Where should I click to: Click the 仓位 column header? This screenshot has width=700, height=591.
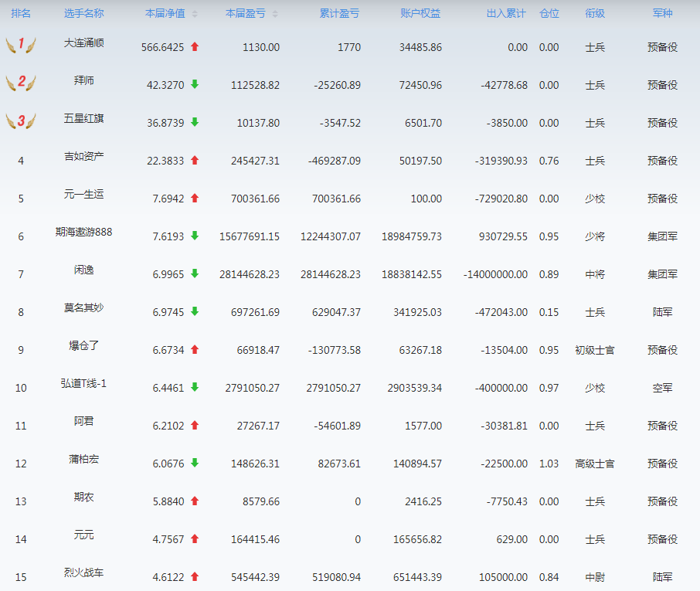[x=549, y=13]
